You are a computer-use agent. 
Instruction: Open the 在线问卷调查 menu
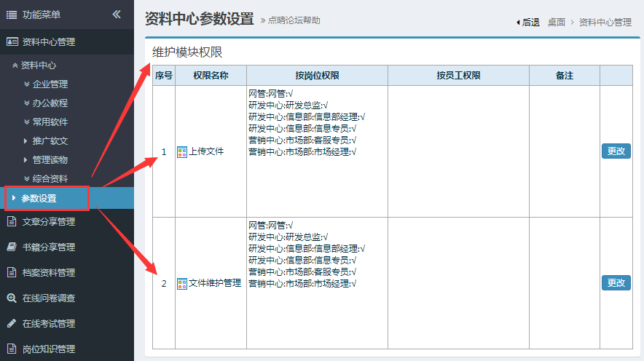coord(67,298)
